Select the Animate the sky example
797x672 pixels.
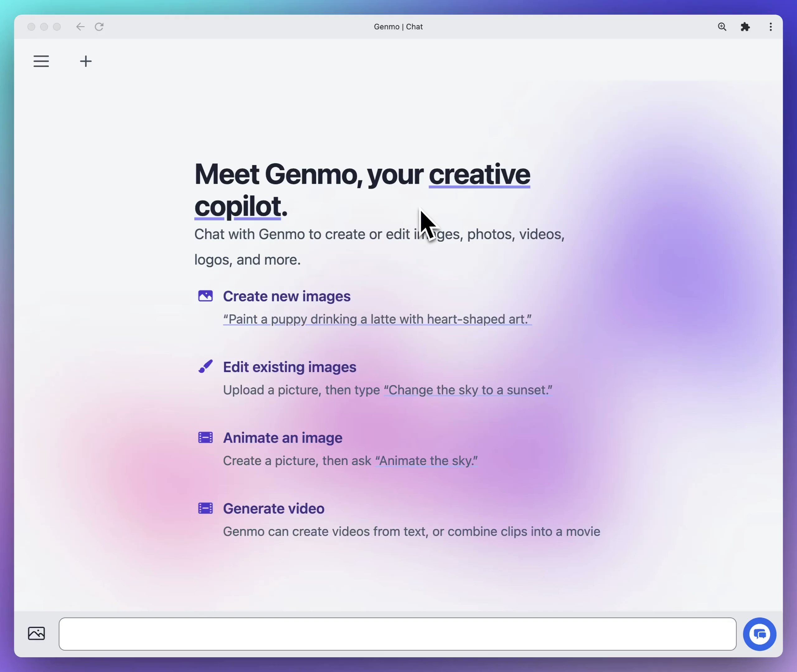426,460
